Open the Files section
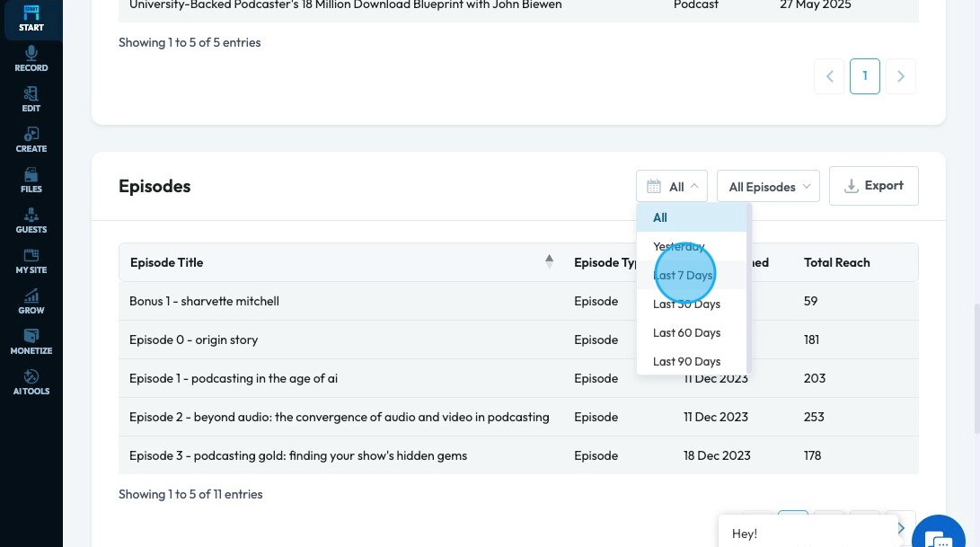980x547 pixels. pos(31,181)
